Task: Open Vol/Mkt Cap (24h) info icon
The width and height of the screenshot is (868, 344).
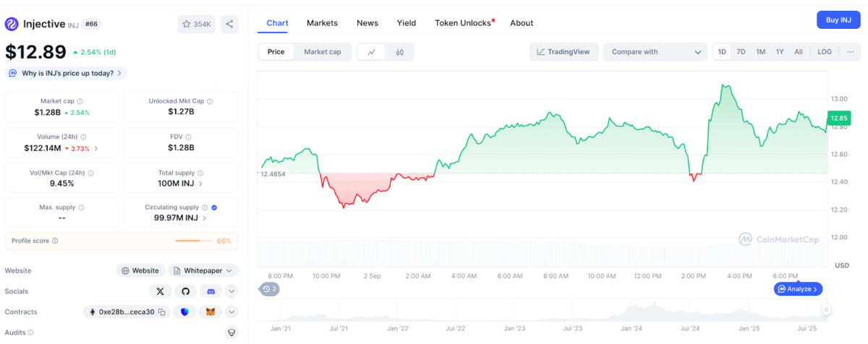Action: coord(90,173)
